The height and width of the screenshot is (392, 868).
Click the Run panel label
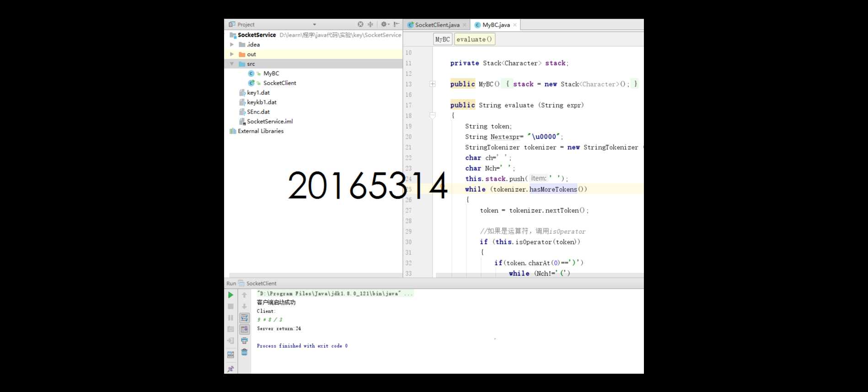pos(231,283)
